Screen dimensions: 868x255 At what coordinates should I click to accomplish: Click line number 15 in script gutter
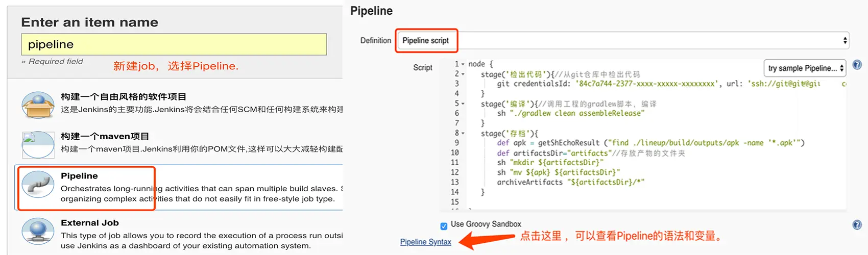click(x=455, y=202)
